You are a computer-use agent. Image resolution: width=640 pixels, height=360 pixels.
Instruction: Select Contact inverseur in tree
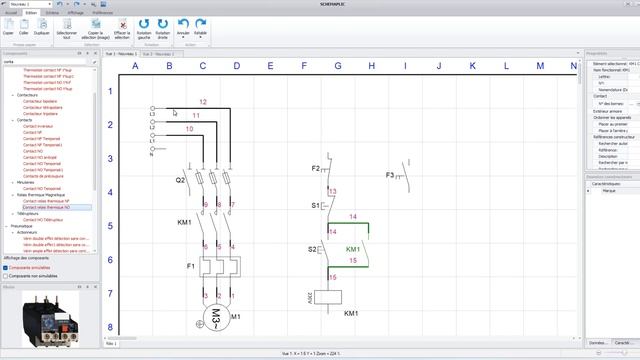(x=38, y=126)
